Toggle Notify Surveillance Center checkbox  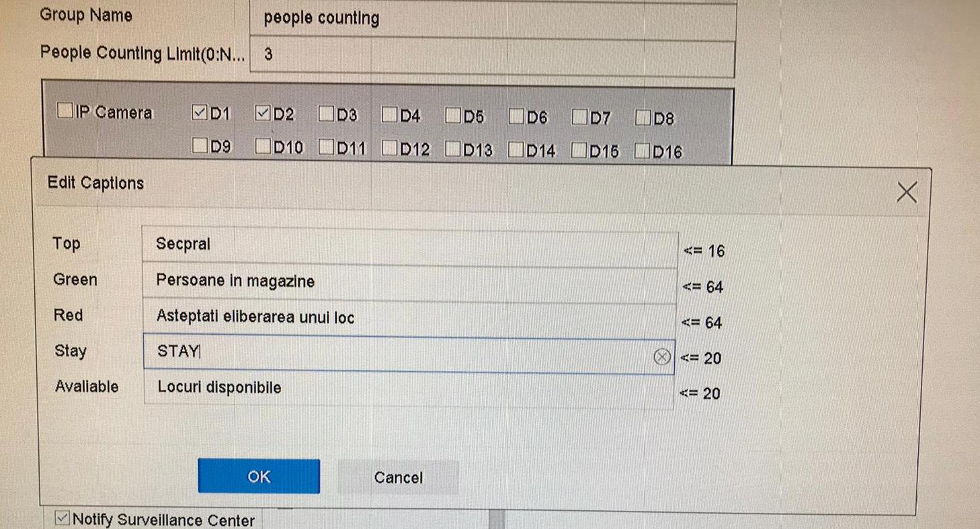point(62,518)
